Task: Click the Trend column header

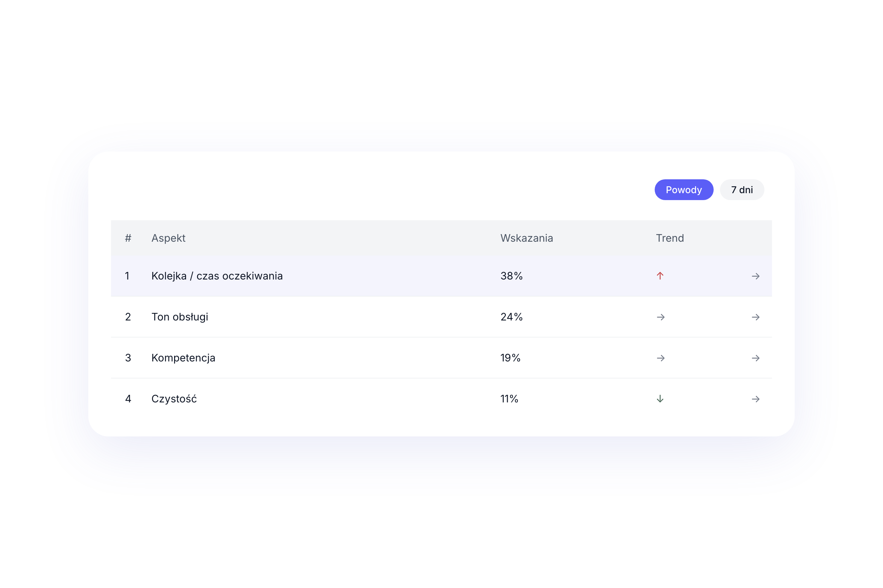Action: pos(670,238)
